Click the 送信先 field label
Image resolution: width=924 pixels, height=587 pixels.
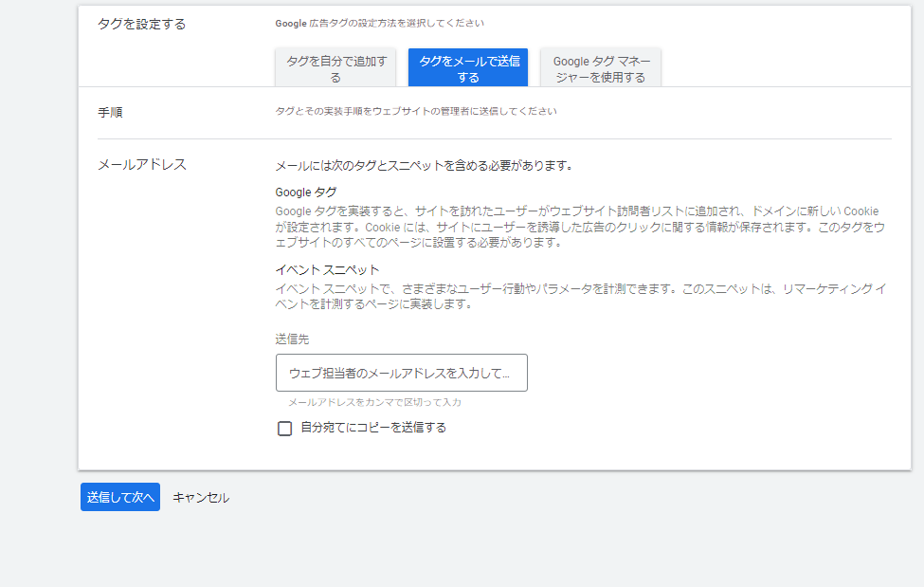coord(292,339)
